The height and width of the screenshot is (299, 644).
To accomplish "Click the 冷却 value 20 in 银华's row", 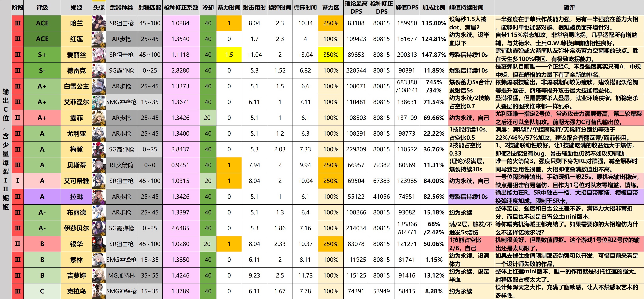I will 208,244.
